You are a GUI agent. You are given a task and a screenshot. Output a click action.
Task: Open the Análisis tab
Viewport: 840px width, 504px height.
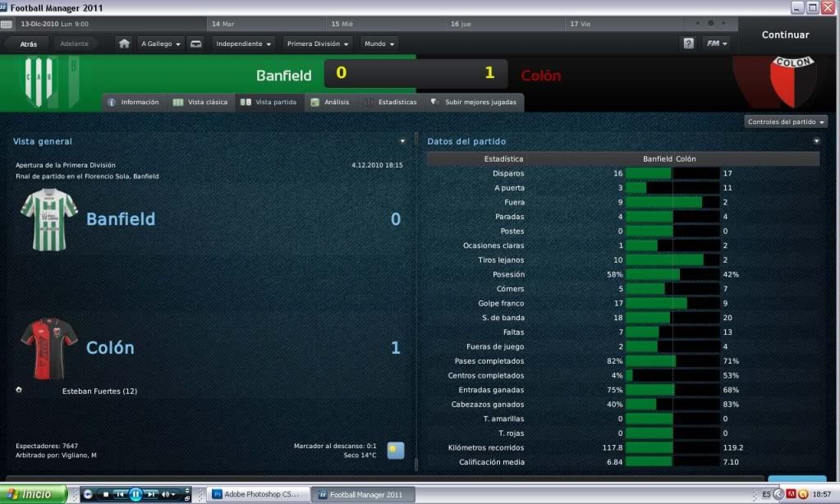(331, 103)
